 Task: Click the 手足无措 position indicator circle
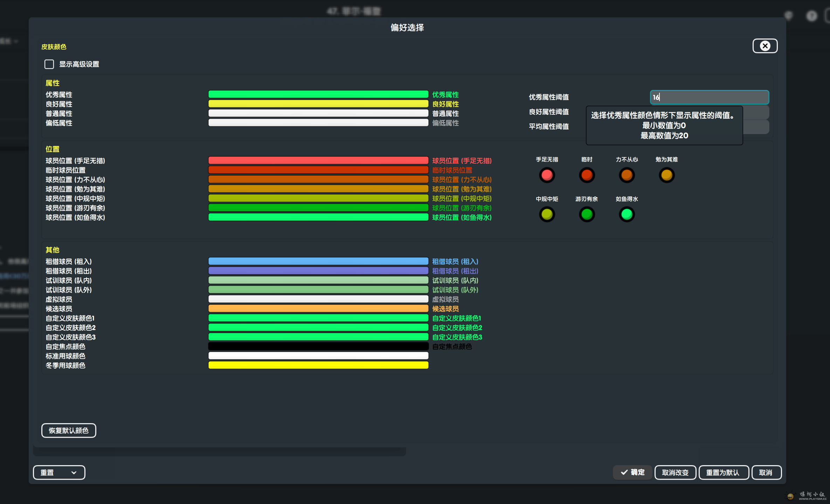click(547, 175)
